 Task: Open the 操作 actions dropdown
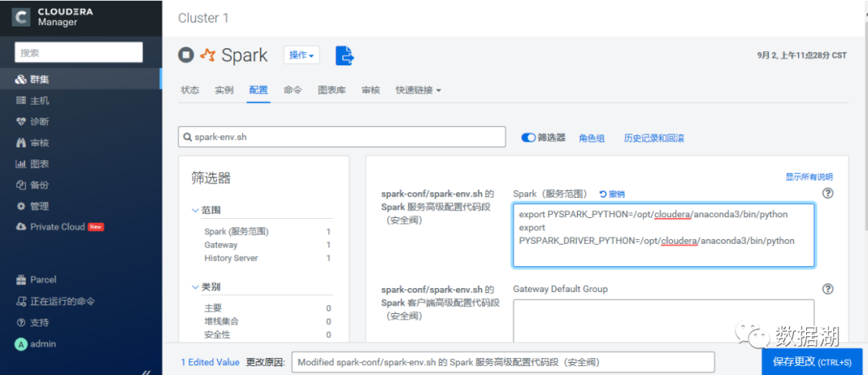tap(301, 55)
